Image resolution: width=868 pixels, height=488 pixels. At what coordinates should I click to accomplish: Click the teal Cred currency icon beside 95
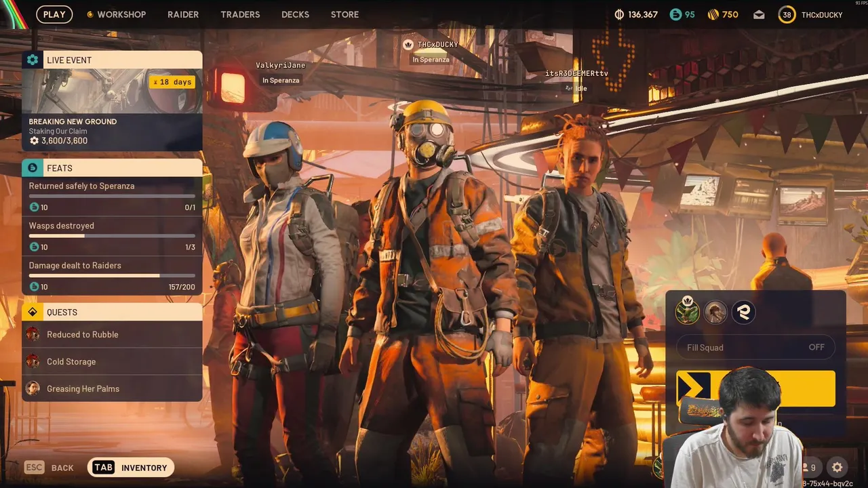(x=675, y=14)
